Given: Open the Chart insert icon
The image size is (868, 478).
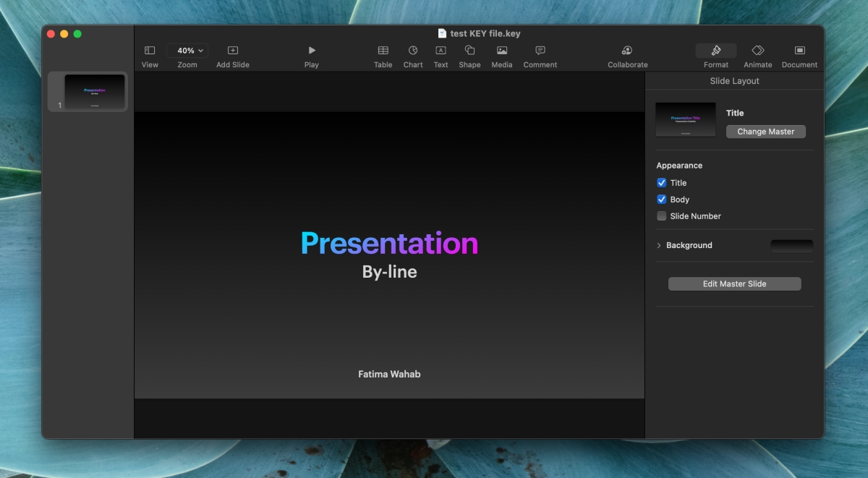Looking at the screenshot, I should [413, 51].
